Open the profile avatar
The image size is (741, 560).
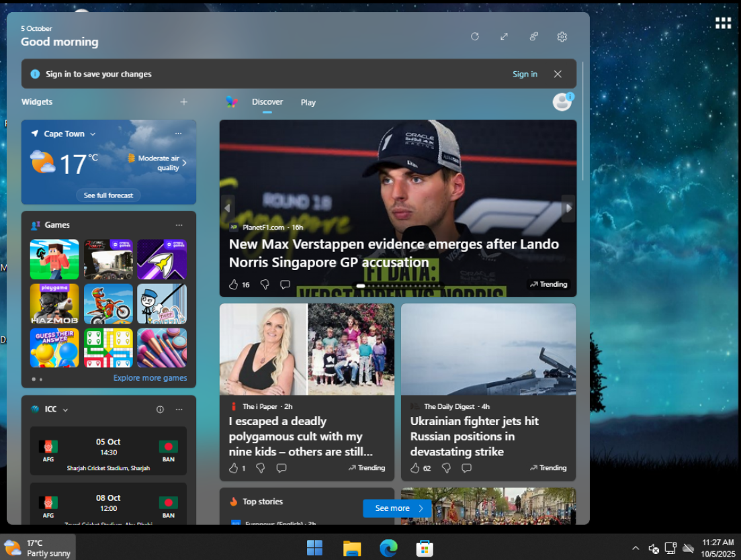pos(562,101)
